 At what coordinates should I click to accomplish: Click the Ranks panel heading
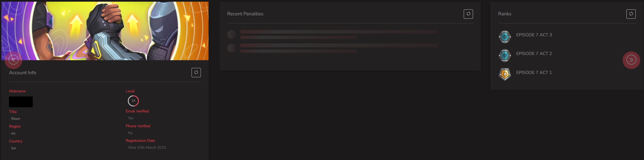[505, 14]
